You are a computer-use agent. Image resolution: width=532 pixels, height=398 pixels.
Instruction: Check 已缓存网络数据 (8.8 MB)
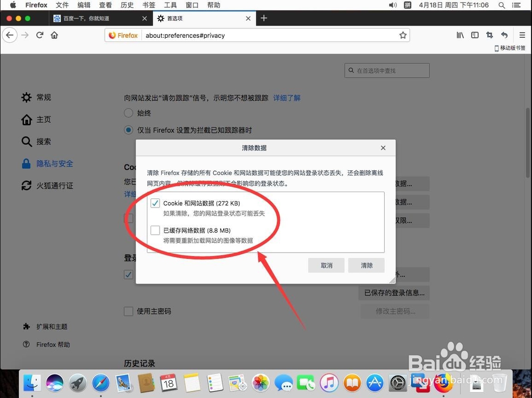pos(155,230)
